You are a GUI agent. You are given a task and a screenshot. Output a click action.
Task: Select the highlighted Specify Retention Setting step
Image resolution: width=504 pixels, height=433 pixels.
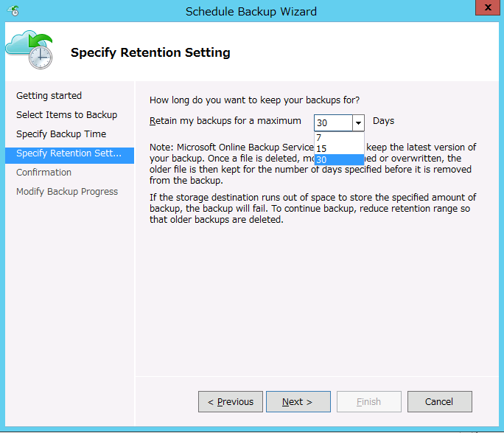[69, 153]
